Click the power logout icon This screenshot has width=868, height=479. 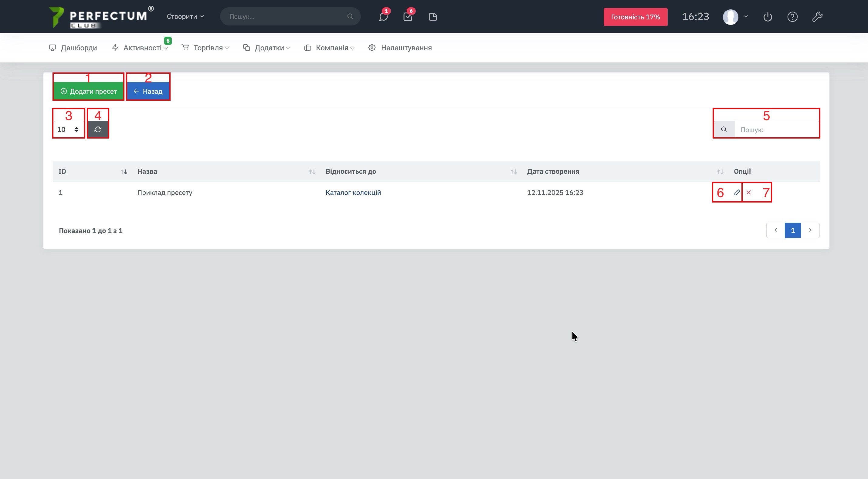click(x=768, y=17)
